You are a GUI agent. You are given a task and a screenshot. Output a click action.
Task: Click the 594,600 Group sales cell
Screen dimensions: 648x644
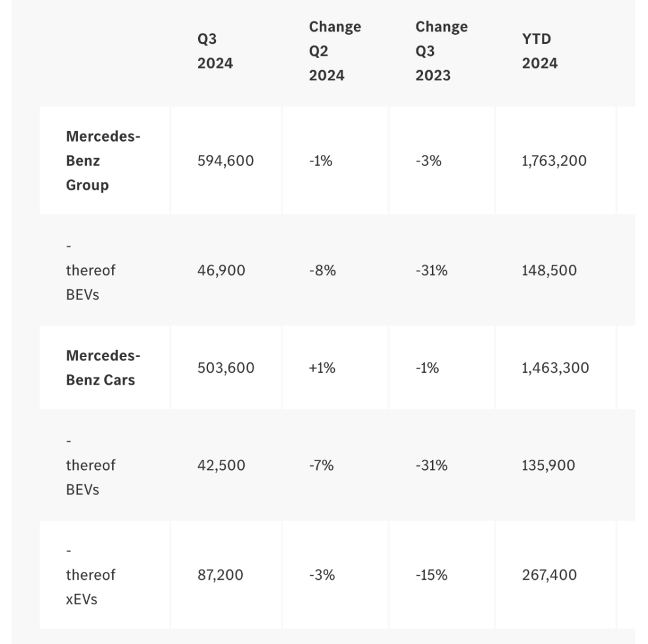point(226,160)
